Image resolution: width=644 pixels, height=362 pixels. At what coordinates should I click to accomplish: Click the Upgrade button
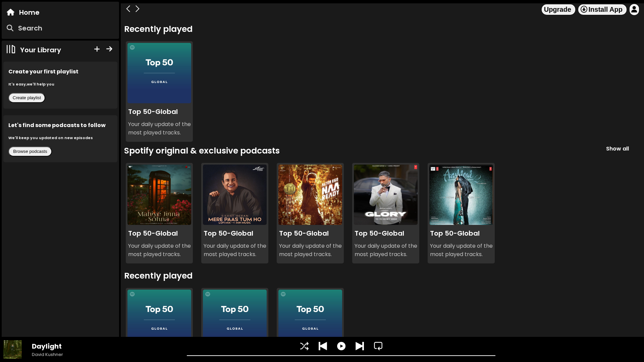tap(558, 9)
